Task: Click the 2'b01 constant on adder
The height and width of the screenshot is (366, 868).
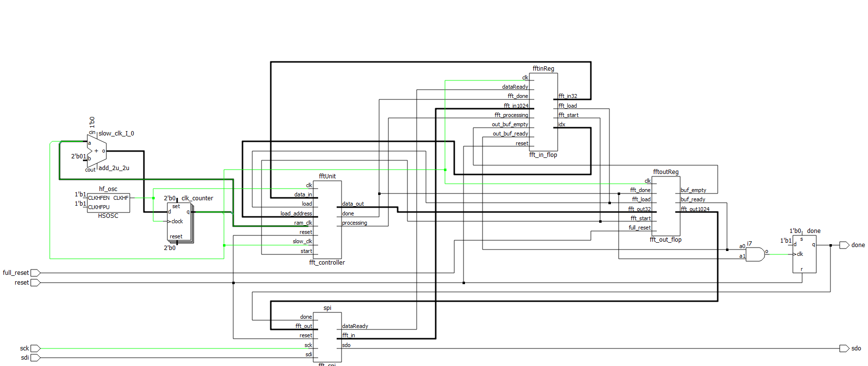Action: pyautogui.click(x=79, y=156)
